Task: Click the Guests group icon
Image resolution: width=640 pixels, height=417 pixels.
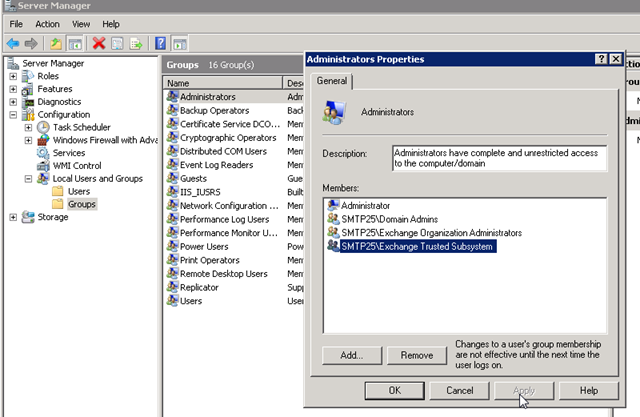Action: click(x=172, y=178)
